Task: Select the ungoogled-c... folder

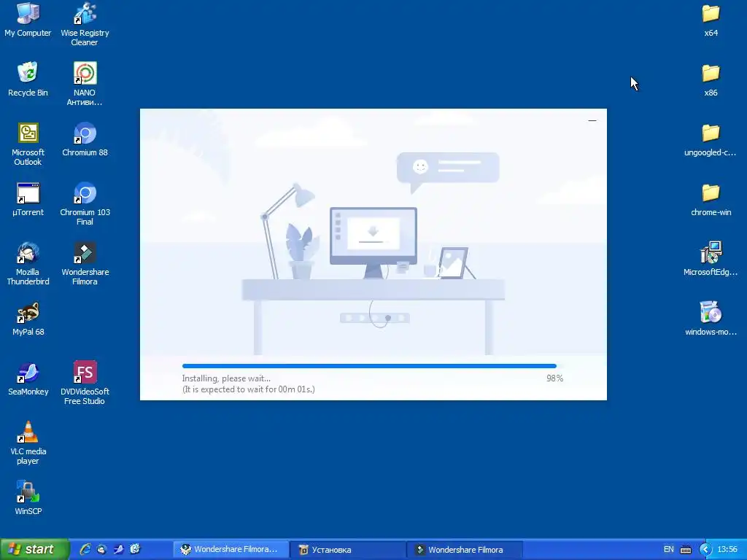Action: click(711, 139)
